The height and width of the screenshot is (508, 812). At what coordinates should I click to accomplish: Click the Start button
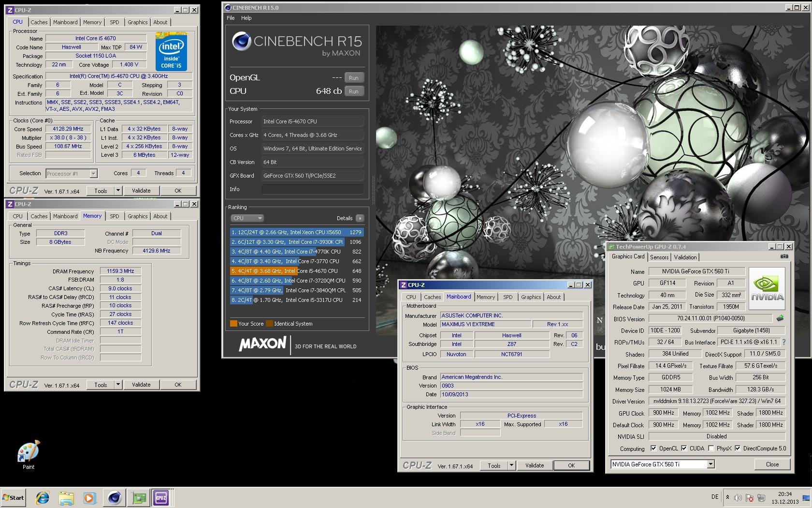click(x=13, y=498)
